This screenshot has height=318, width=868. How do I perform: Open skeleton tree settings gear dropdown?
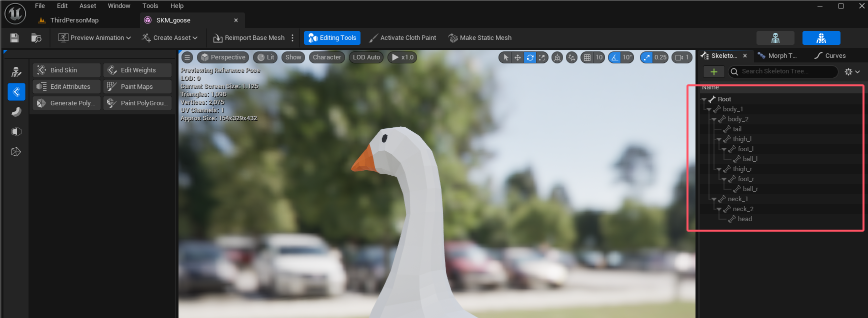point(852,72)
